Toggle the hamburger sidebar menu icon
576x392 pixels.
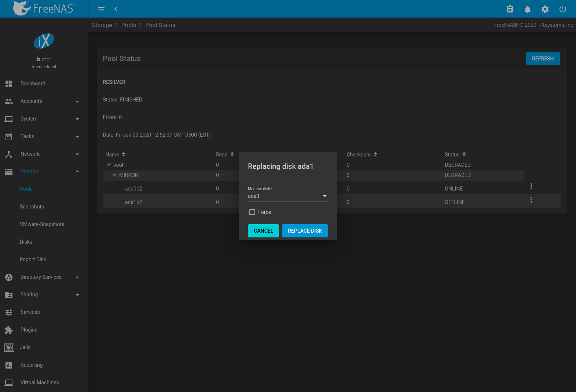tap(101, 9)
